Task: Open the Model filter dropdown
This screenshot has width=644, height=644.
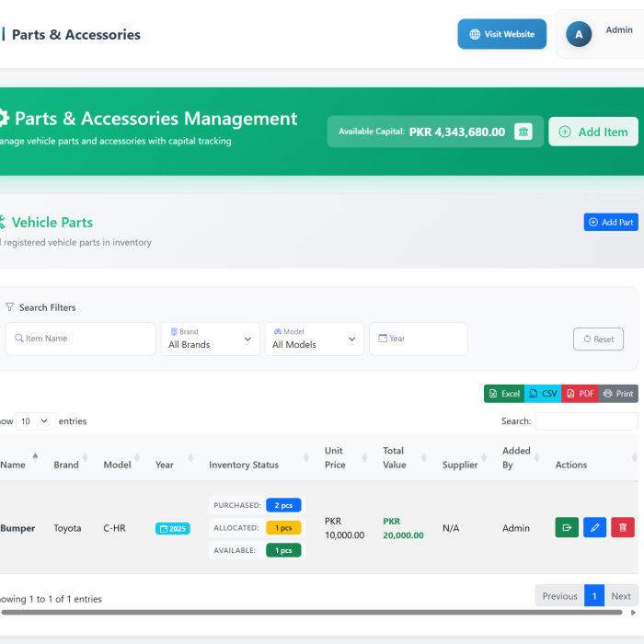Action: click(314, 339)
